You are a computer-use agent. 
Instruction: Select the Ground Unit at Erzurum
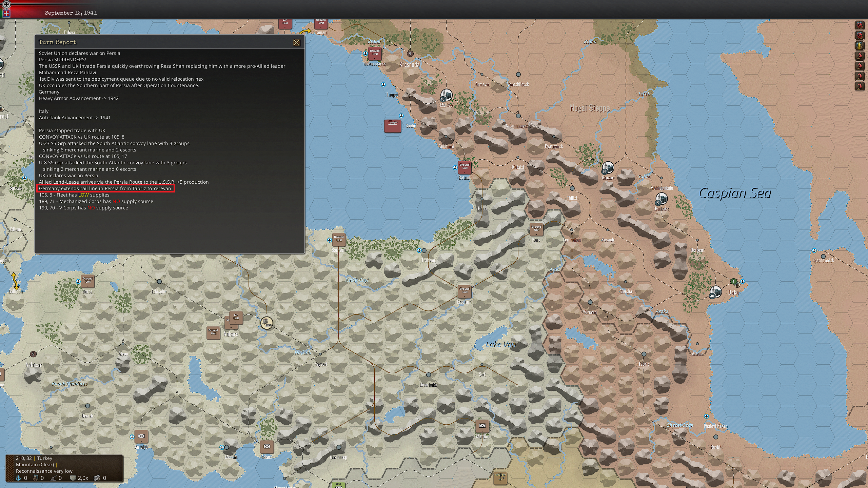465,291
